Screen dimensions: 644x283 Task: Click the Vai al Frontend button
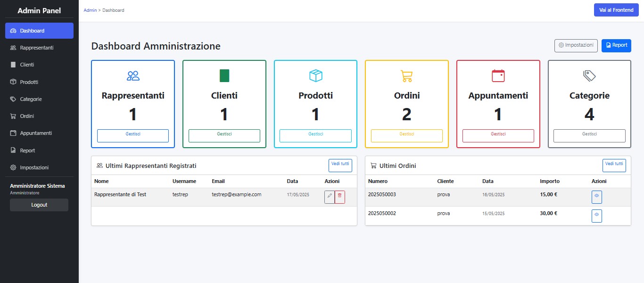616,10
